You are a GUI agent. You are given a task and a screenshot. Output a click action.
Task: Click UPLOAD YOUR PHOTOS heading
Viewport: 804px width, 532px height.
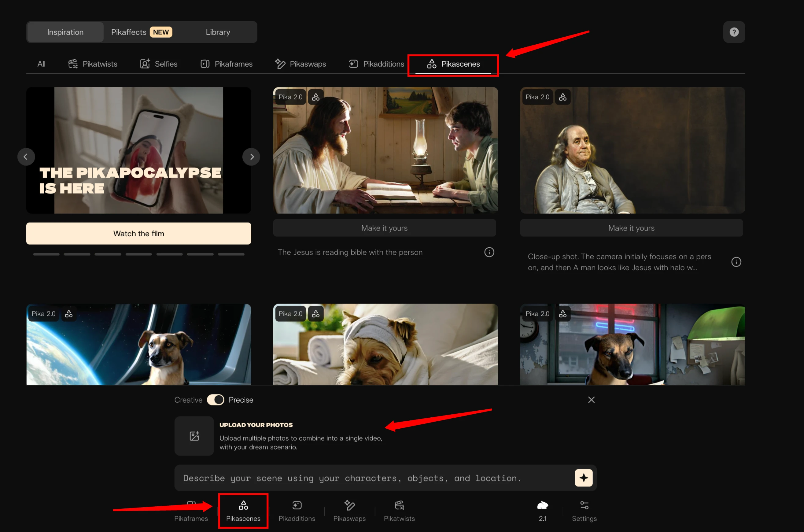coord(256,425)
